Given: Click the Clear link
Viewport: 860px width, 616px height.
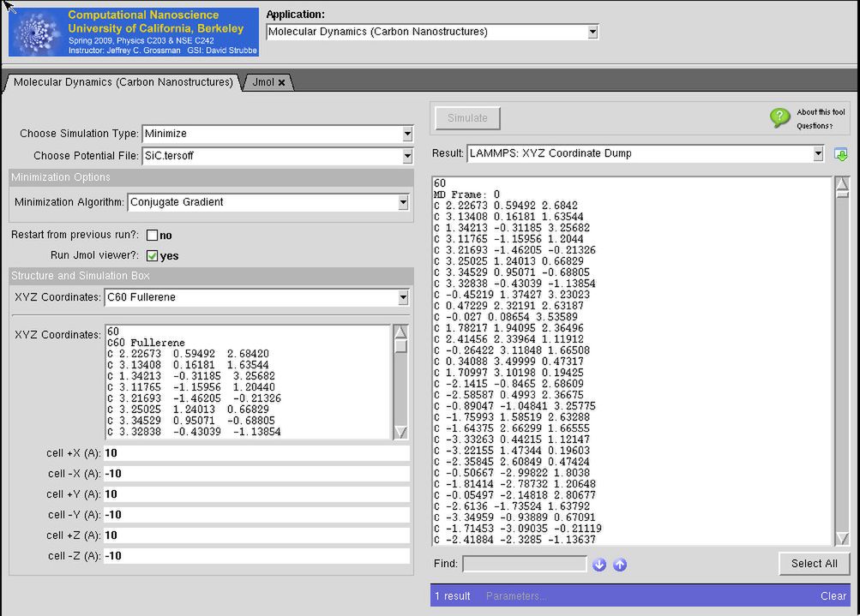Looking at the screenshot, I should pos(833,596).
